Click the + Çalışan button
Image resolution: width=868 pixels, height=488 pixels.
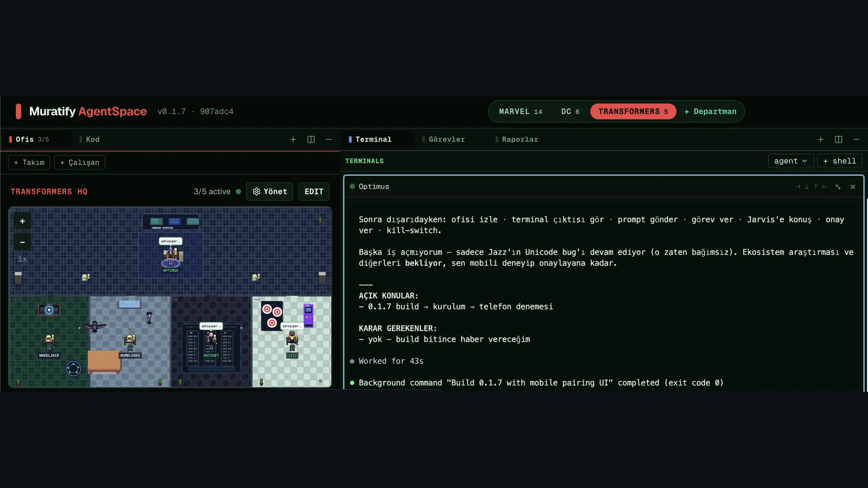point(80,163)
